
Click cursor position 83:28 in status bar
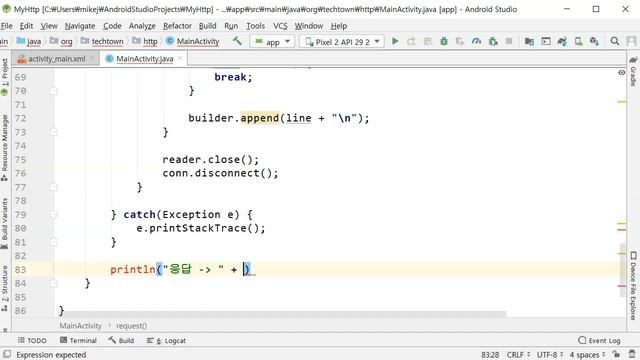point(490,354)
